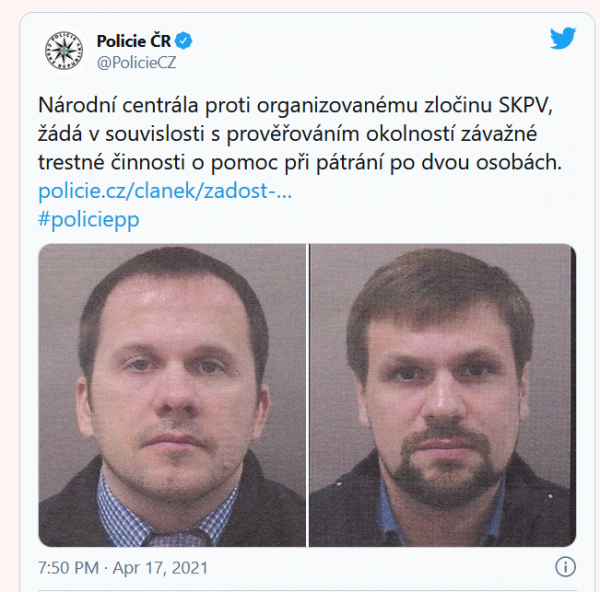
Task: Click the Twitter bird logo
Action: (x=563, y=38)
